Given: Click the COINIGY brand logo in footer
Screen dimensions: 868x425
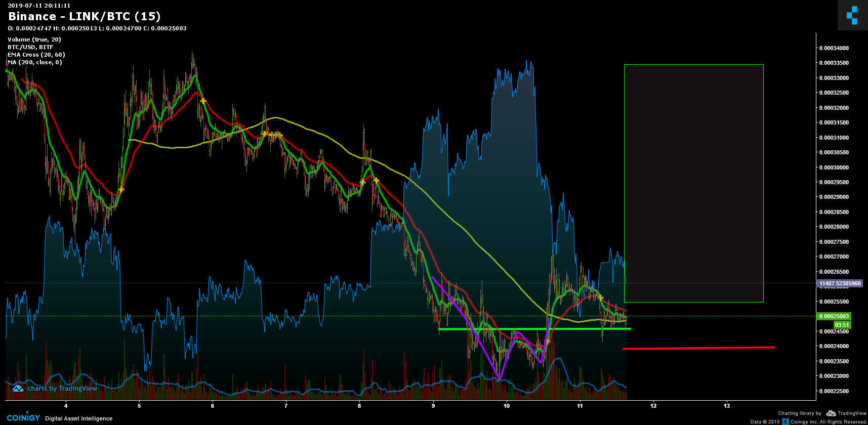Looking at the screenshot, I should [x=23, y=417].
